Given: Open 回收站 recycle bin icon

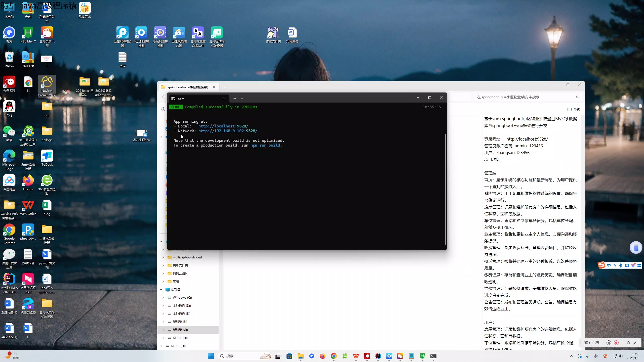Looking at the screenshot, I should (x=9, y=60).
